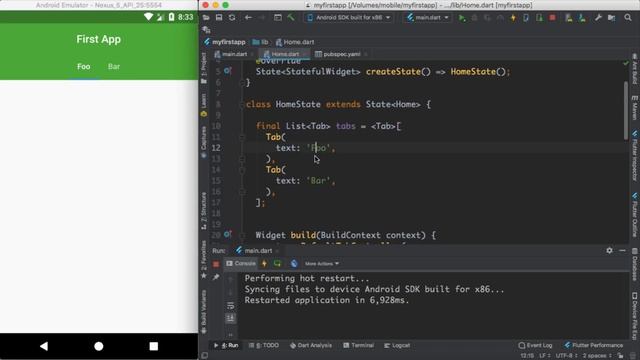640x360 pixels.
Task: Click the project structure icon beside the wrench
Action: tap(611, 18)
